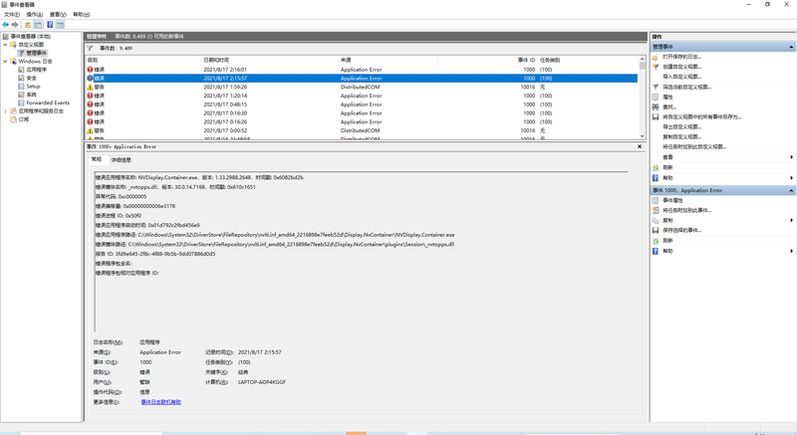Screen dimensions: 797x435
Task: Click 查找 in the actions pane
Action: coord(668,107)
